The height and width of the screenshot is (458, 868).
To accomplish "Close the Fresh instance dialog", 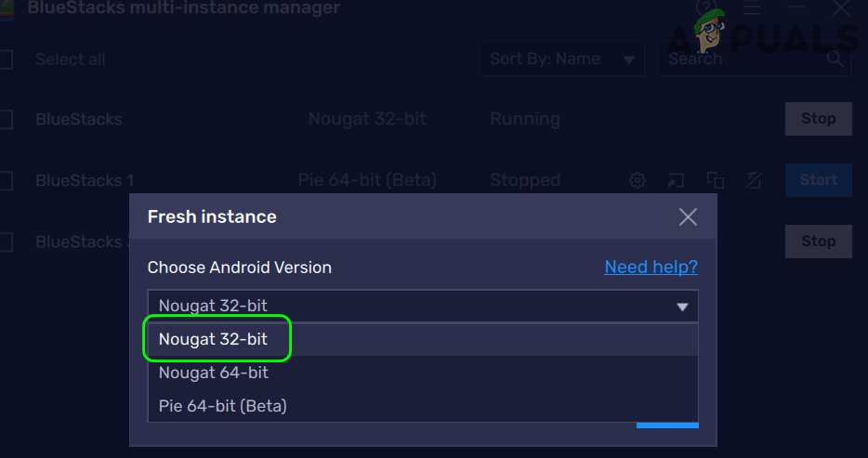I will pyautogui.click(x=688, y=217).
